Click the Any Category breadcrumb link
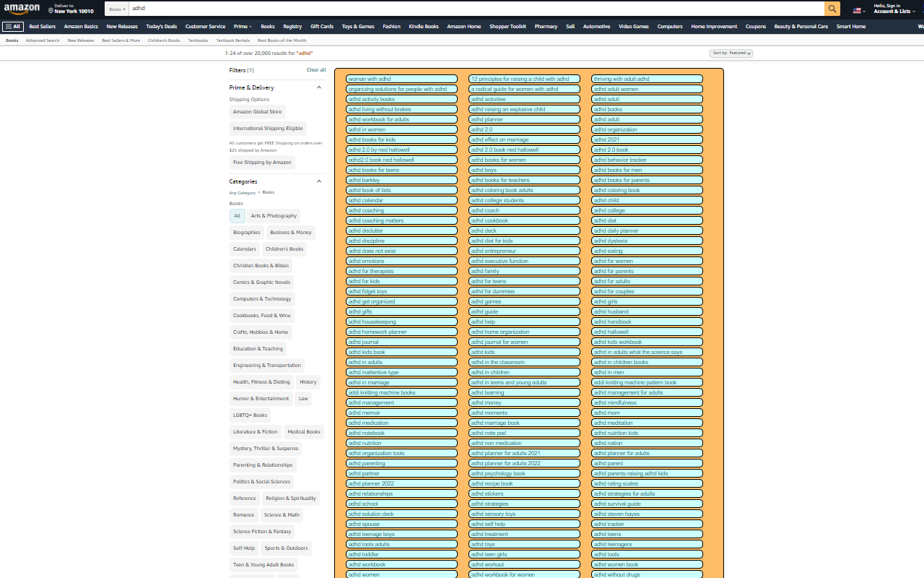924x578 pixels. [x=243, y=193]
